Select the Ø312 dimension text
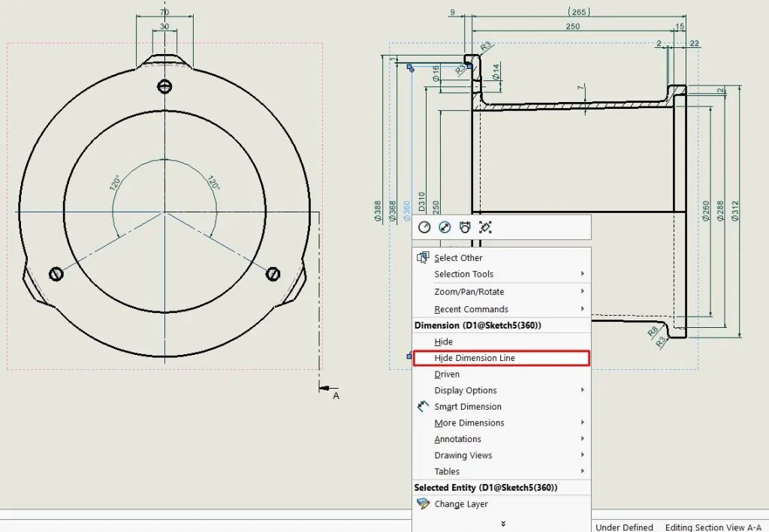 (734, 211)
